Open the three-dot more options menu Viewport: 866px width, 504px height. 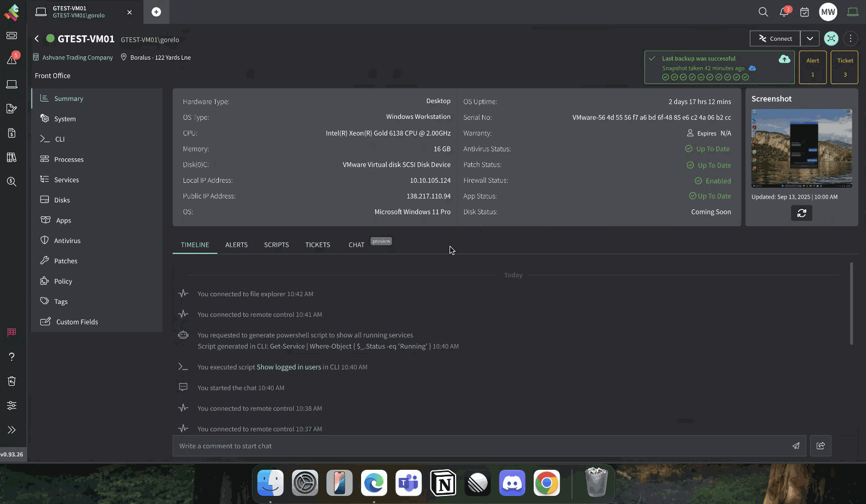tap(850, 39)
